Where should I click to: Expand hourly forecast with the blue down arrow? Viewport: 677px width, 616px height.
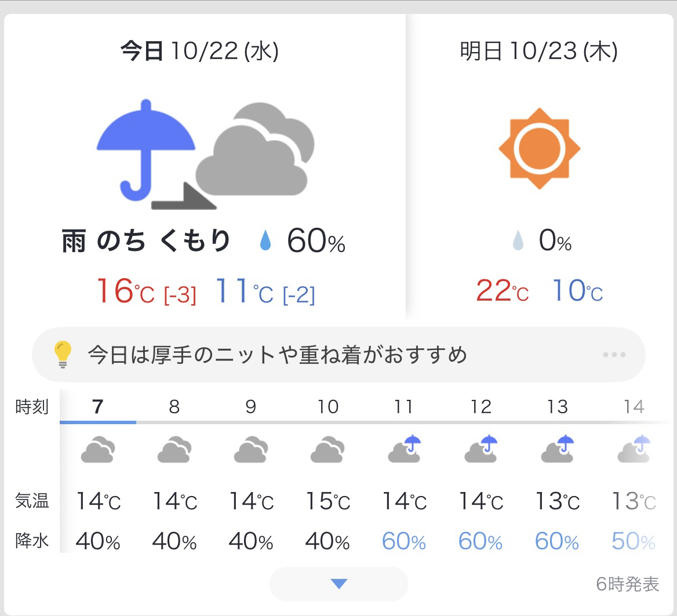[x=338, y=584]
